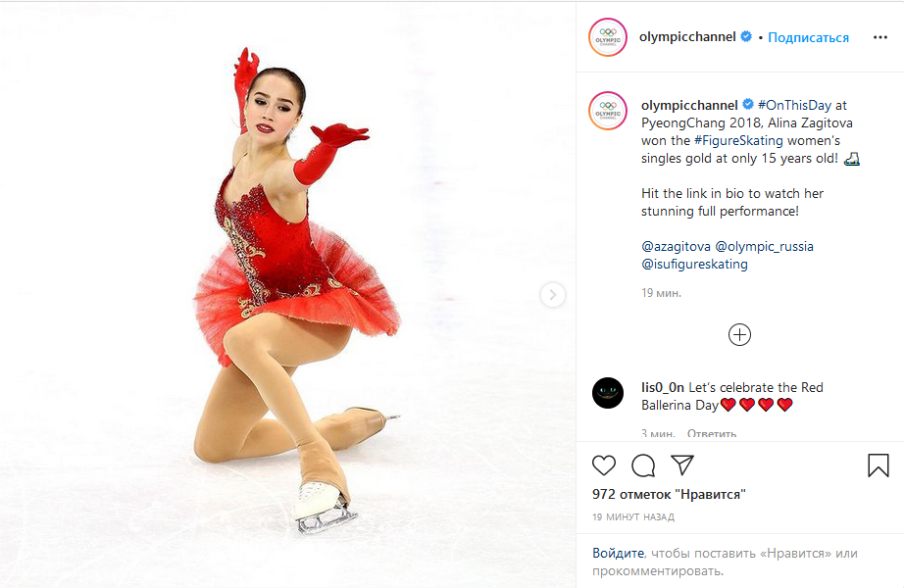904x588 pixels.
Task: Click Войдите to log in
Action: coord(618,553)
